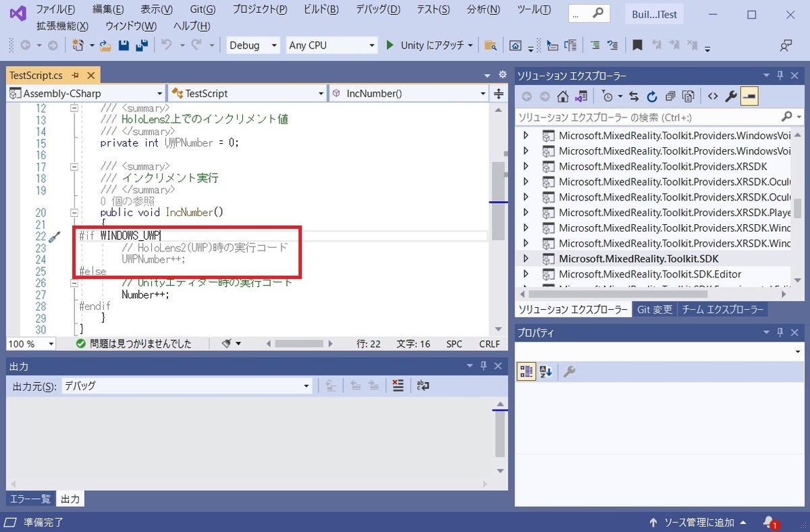The width and height of the screenshot is (810, 532).
Task: Toggle the Preview Selected Items button
Action: [749, 97]
